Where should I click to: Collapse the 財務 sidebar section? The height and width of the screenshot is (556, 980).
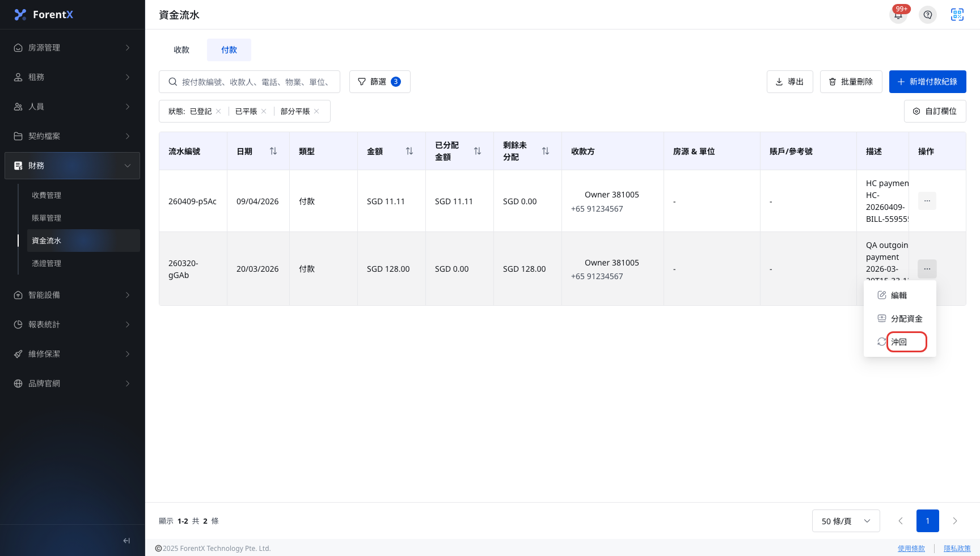click(73, 166)
